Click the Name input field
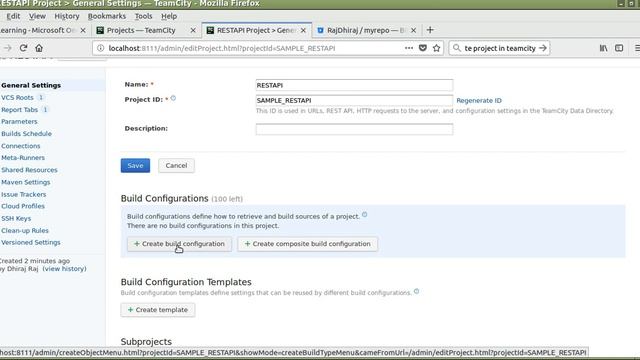 (354, 85)
